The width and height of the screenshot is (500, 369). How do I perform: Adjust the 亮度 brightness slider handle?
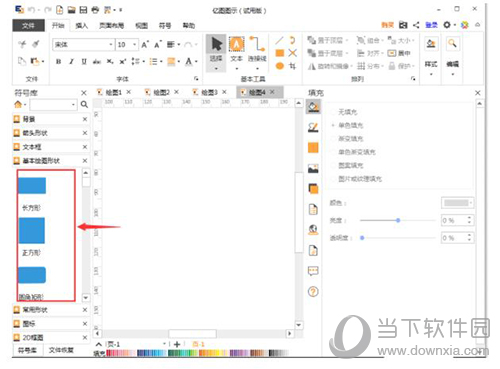(x=398, y=220)
